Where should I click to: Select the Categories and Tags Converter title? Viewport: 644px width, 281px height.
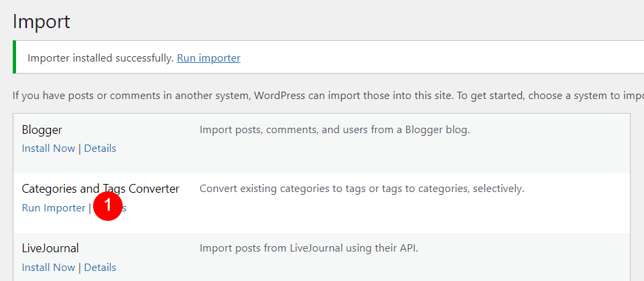[x=101, y=189]
